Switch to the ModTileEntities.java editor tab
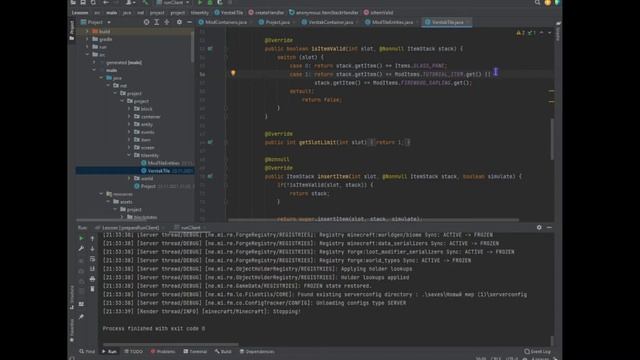 click(x=390, y=22)
